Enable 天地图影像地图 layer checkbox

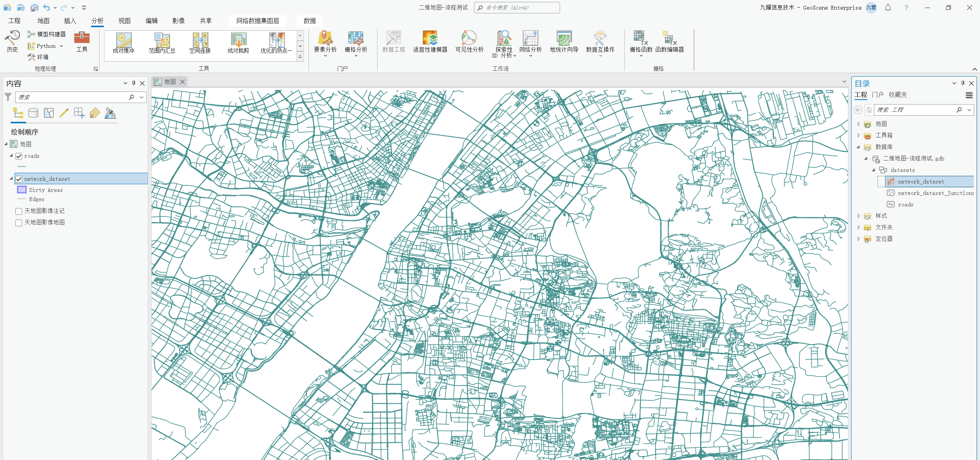[19, 223]
